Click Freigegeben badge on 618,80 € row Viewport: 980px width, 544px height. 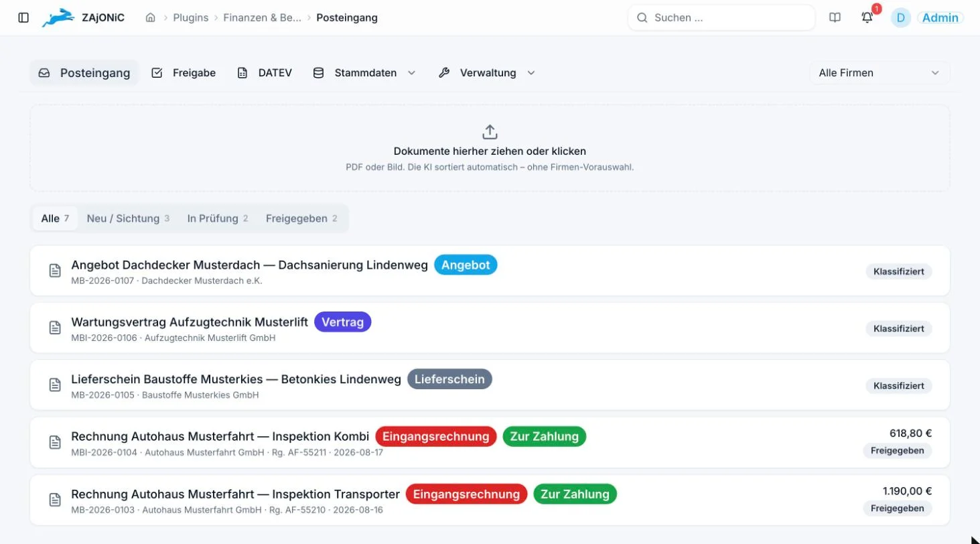(897, 451)
